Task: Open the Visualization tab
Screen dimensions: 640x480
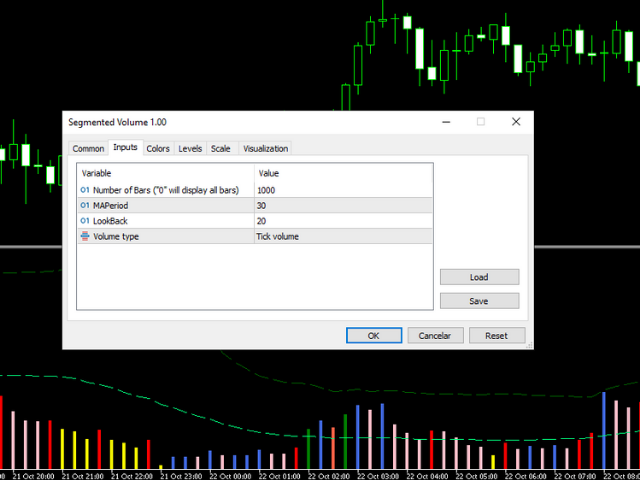Action: click(x=265, y=149)
